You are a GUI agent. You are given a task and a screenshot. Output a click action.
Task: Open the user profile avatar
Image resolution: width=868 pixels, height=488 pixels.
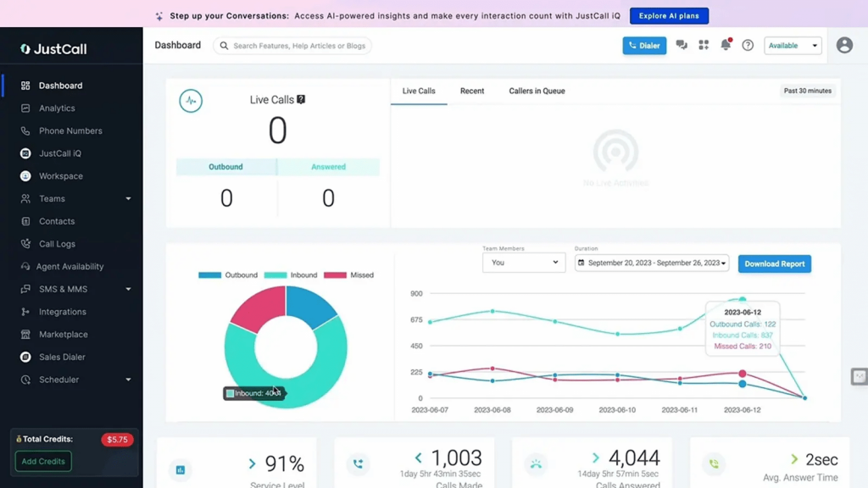click(x=844, y=46)
